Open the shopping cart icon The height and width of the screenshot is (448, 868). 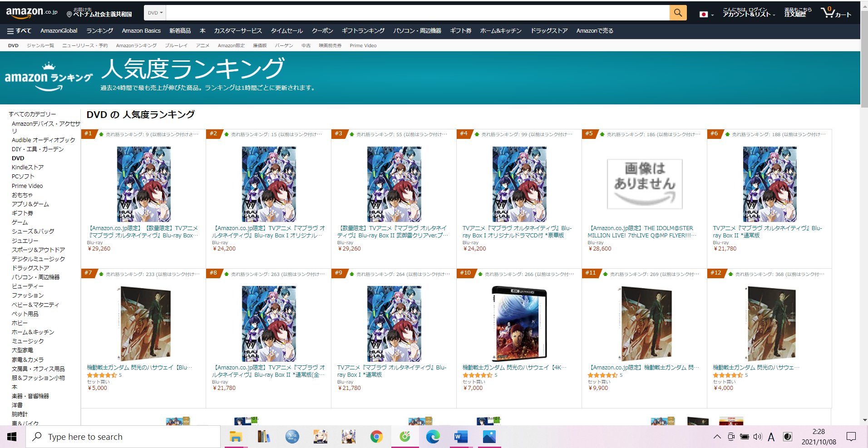(836, 13)
